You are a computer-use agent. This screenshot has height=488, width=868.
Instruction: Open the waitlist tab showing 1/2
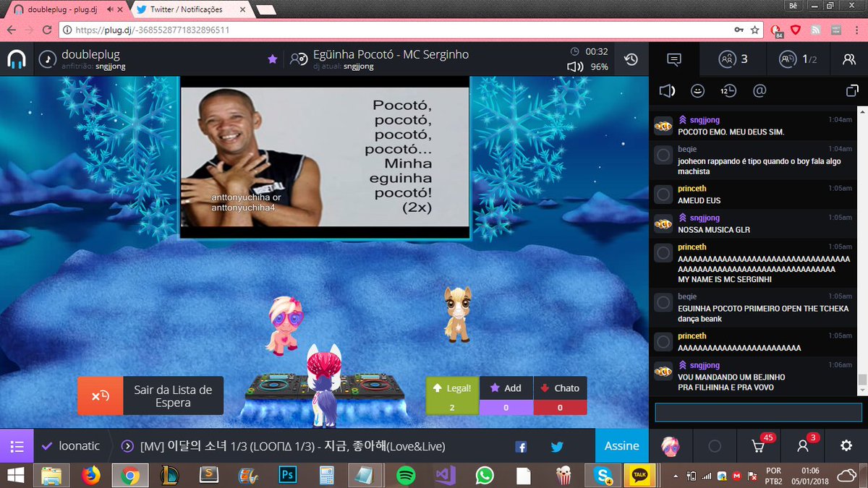799,59
